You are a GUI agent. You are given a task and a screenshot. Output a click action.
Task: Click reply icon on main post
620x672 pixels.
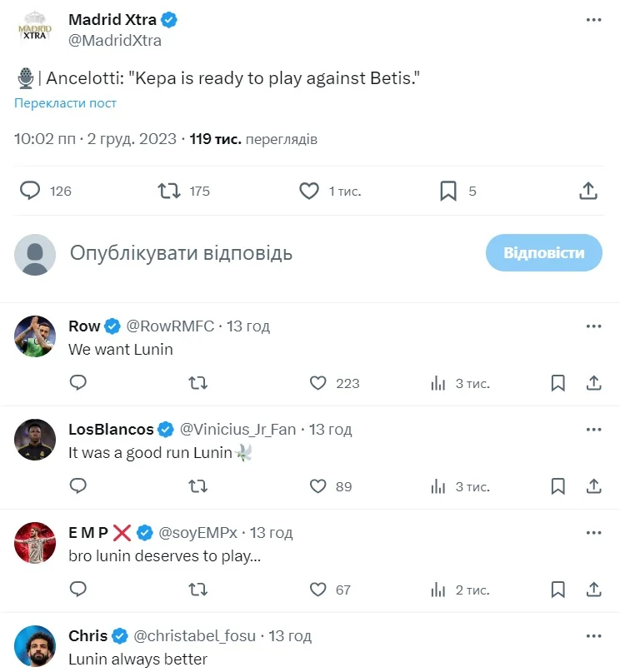30,191
